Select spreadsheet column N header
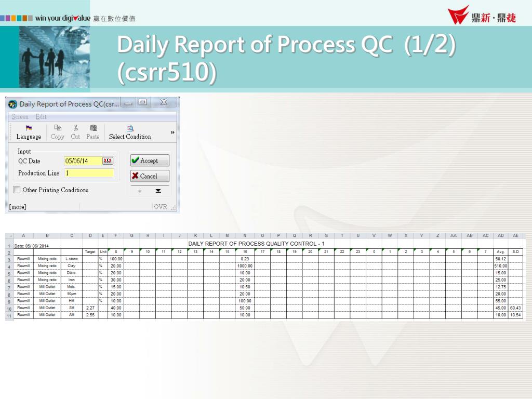This screenshot has width=532, height=399. pos(245,235)
